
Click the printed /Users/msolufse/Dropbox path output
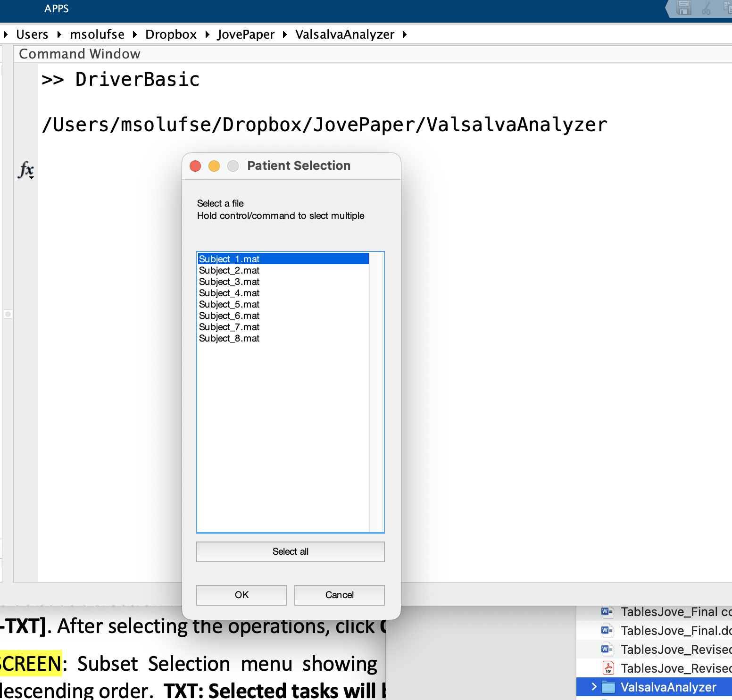click(324, 125)
